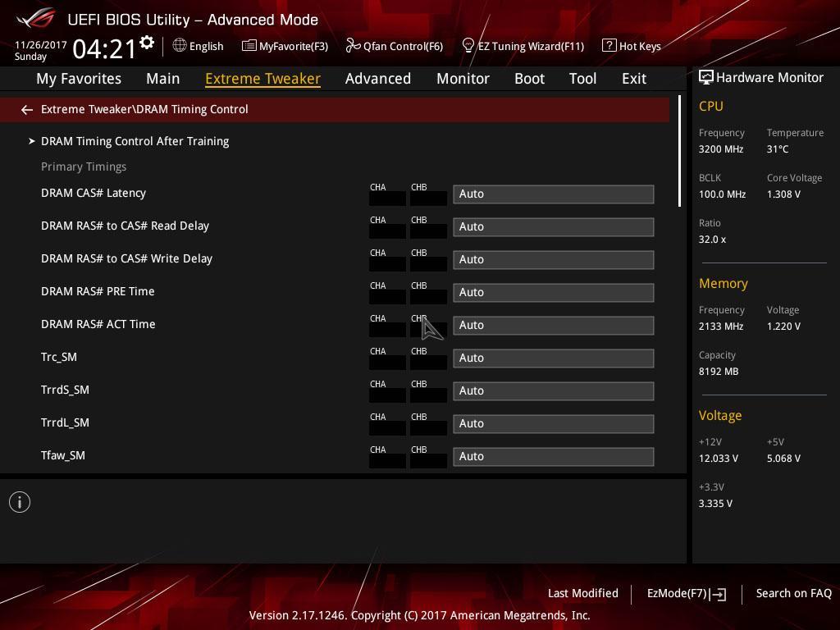Open the Boot tab

(x=529, y=79)
